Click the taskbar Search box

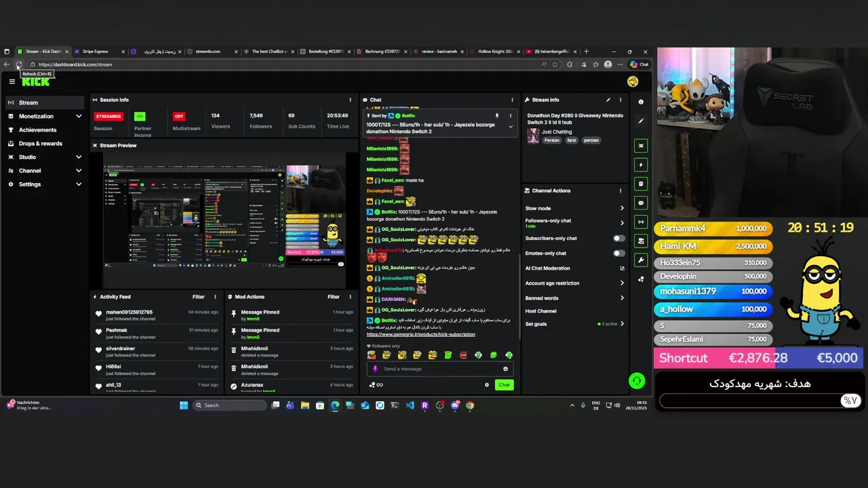pyautogui.click(x=230, y=405)
